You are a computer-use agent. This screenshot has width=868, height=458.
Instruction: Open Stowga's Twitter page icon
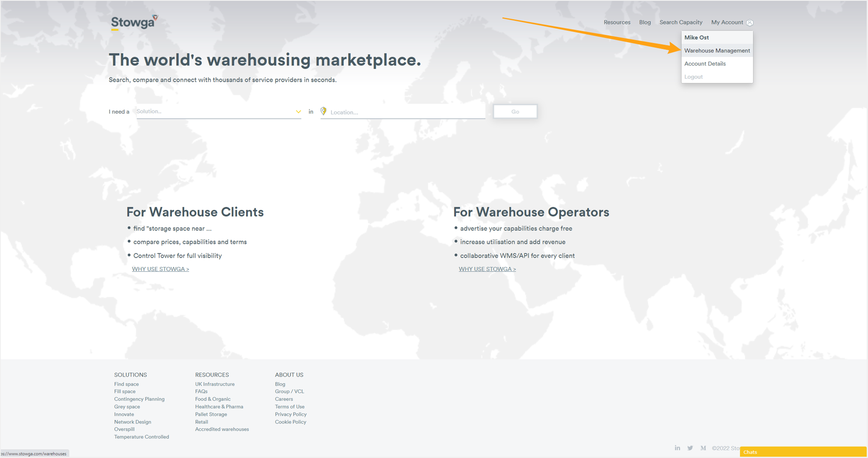point(690,448)
